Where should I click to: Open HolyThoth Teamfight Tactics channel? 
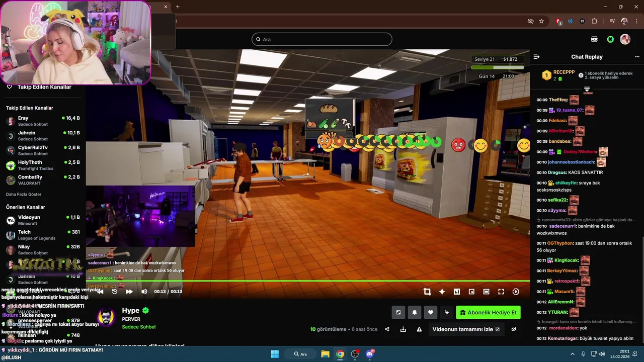(x=43, y=165)
